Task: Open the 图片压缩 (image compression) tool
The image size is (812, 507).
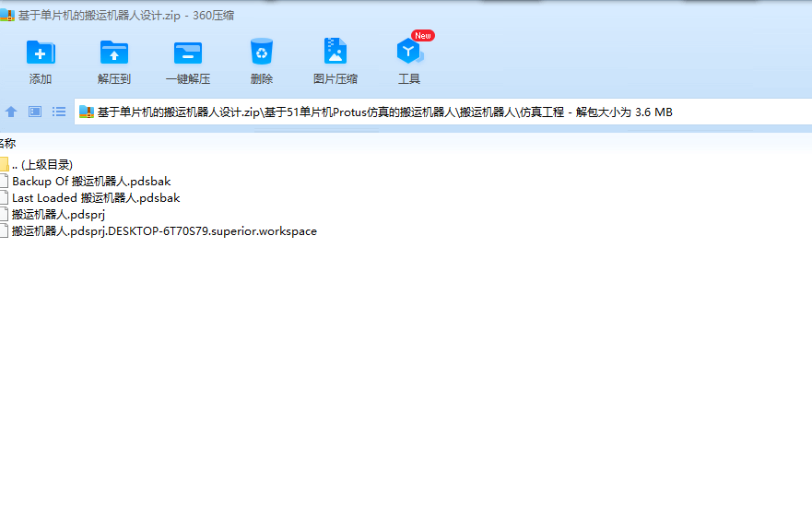Action: point(335,51)
